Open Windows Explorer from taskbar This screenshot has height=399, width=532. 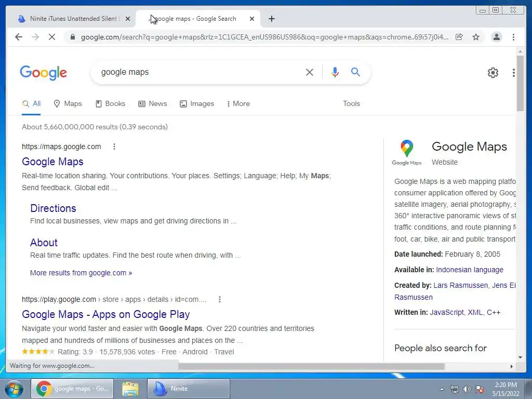point(130,389)
